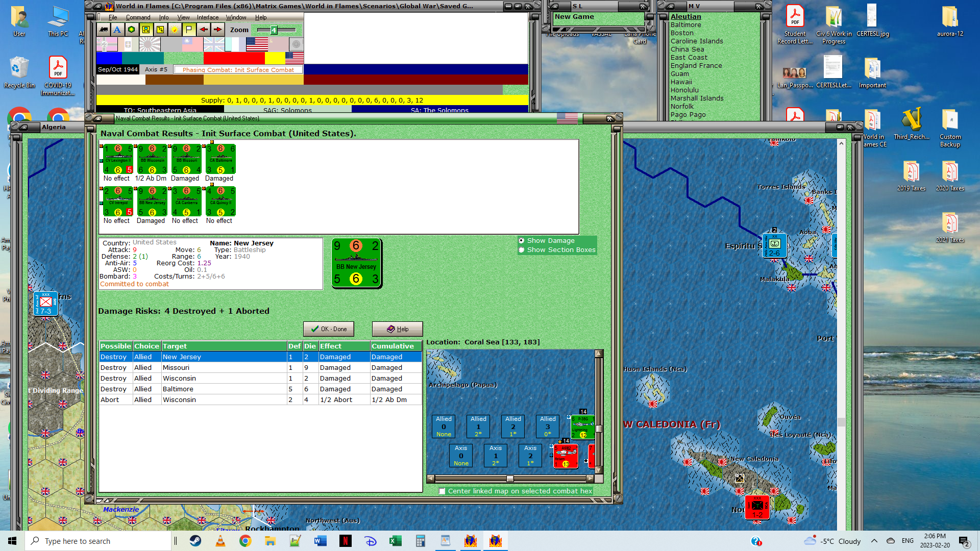The height and width of the screenshot is (551, 980).
Task: Click the blue letter A toolbar icon
Action: click(117, 30)
